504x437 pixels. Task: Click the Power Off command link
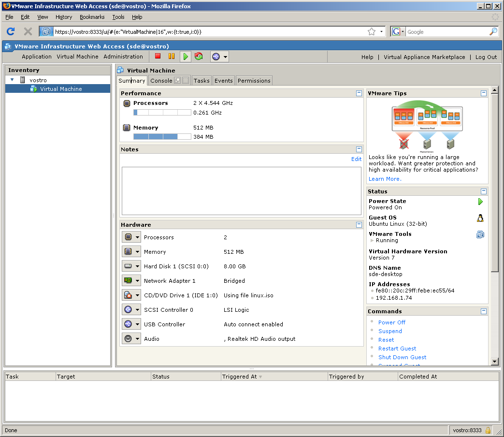pyautogui.click(x=391, y=322)
